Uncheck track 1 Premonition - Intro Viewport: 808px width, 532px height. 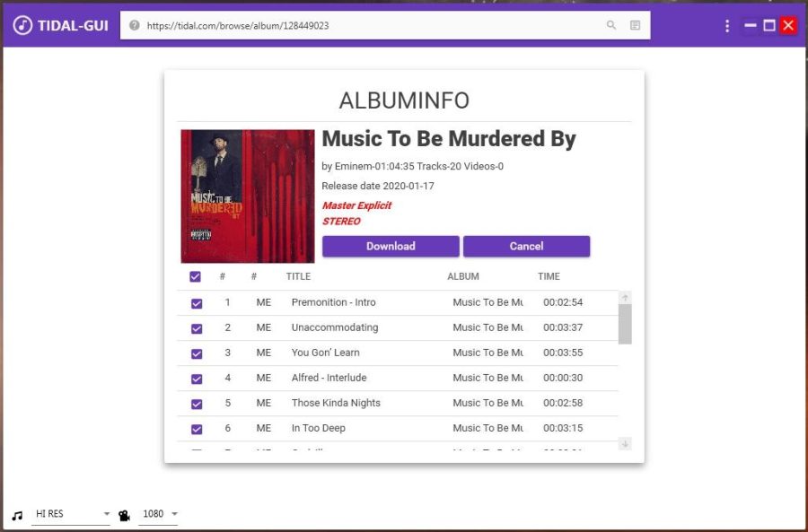coord(196,303)
